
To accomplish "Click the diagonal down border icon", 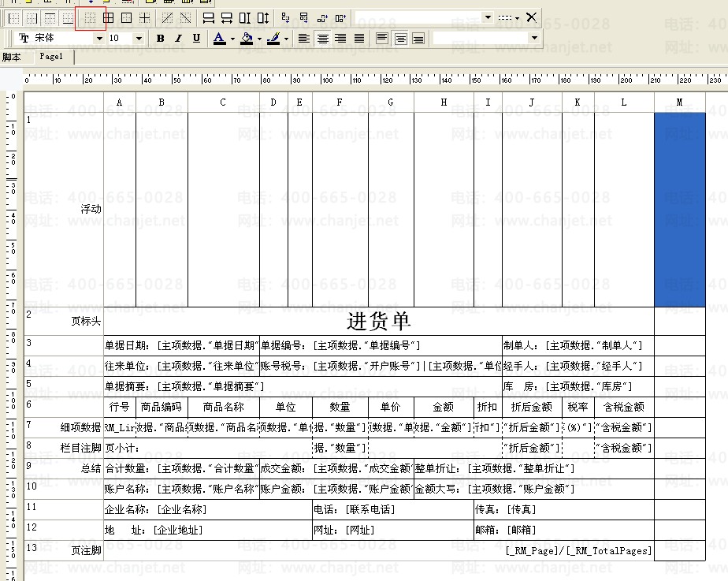I will coord(186,17).
